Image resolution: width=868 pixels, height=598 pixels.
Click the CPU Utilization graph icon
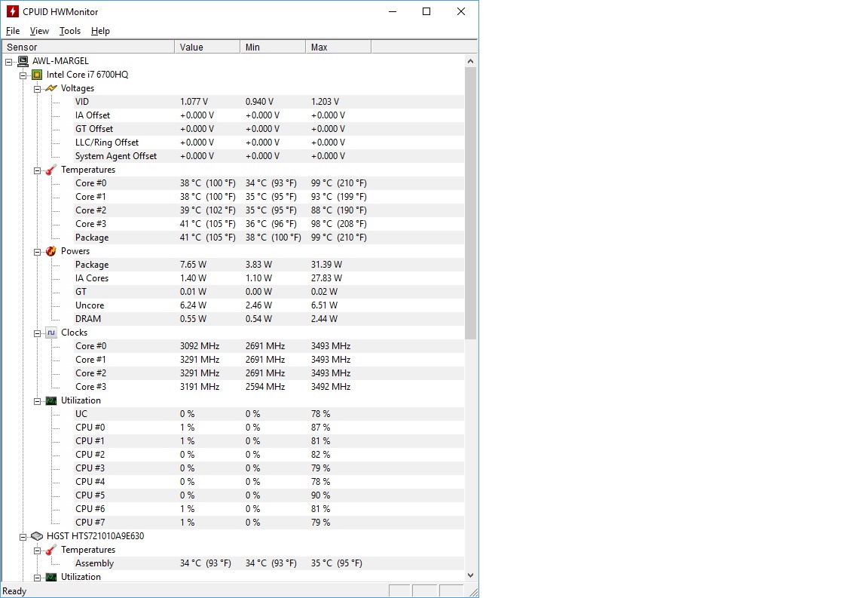(x=51, y=400)
